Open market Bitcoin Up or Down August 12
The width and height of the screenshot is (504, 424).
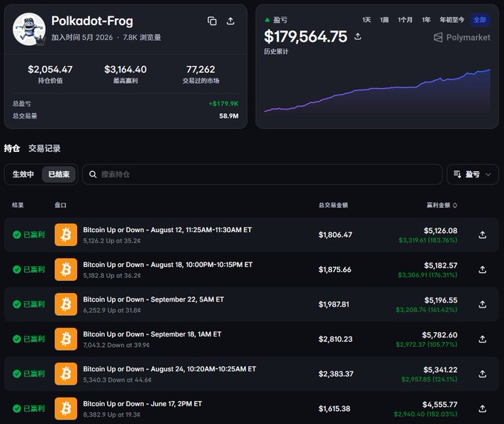coord(168,230)
